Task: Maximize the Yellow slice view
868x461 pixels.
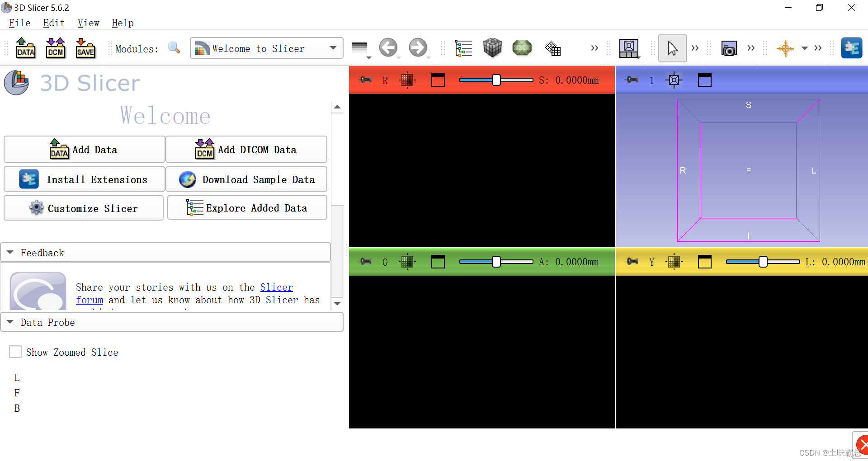Action: click(x=705, y=261)
